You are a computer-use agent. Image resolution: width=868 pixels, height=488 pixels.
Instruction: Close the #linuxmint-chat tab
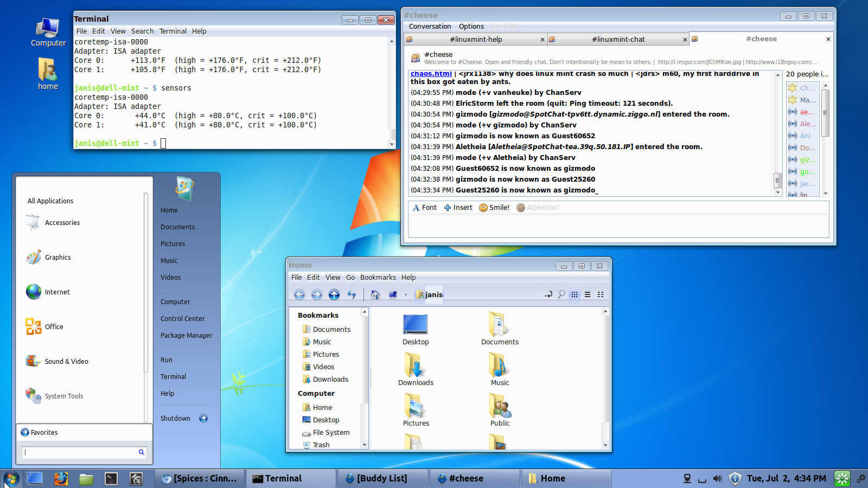click(685, 40)
